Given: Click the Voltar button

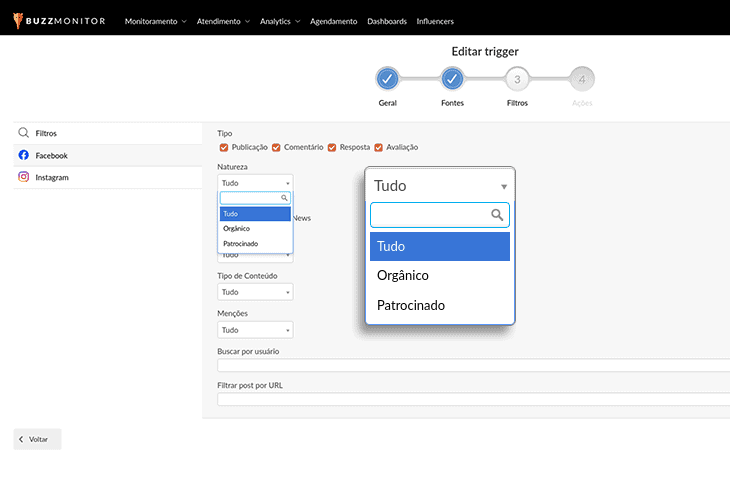Looking at the screenshot, I should click(x=38, y=439).
